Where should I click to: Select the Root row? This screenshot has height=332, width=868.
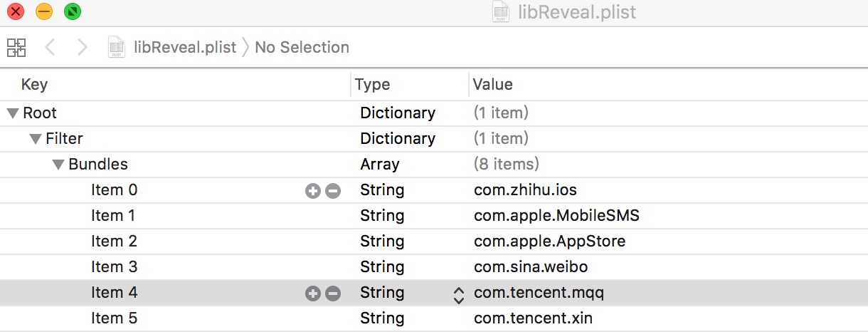click(x=434, y=113)
